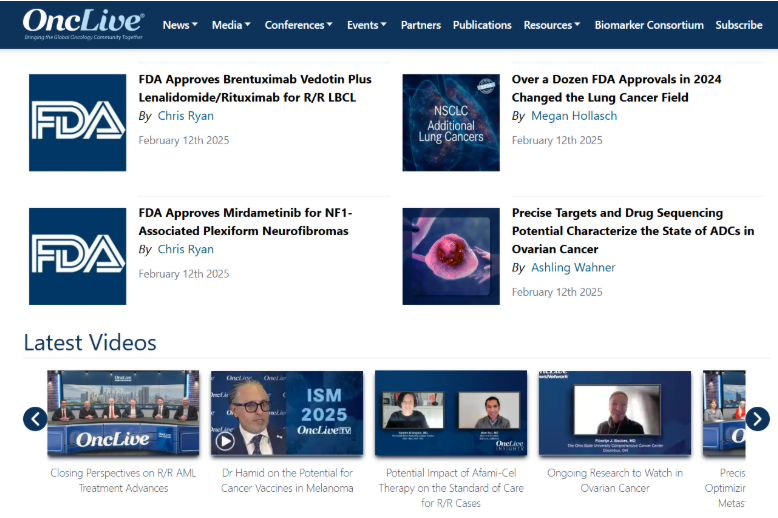Viewport: 778px width, 518px height.
Task: Go to the Partners page
Action: pyautogui.click(x=421, y=25)
